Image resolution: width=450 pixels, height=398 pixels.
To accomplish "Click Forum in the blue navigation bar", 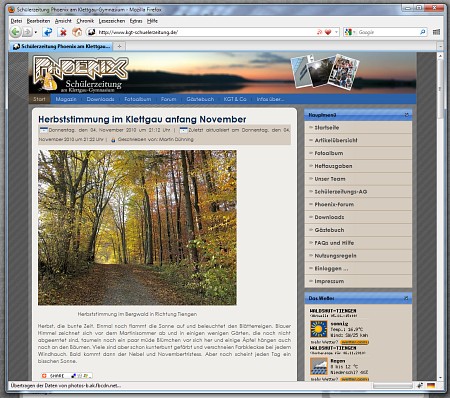I will [168, 99].
